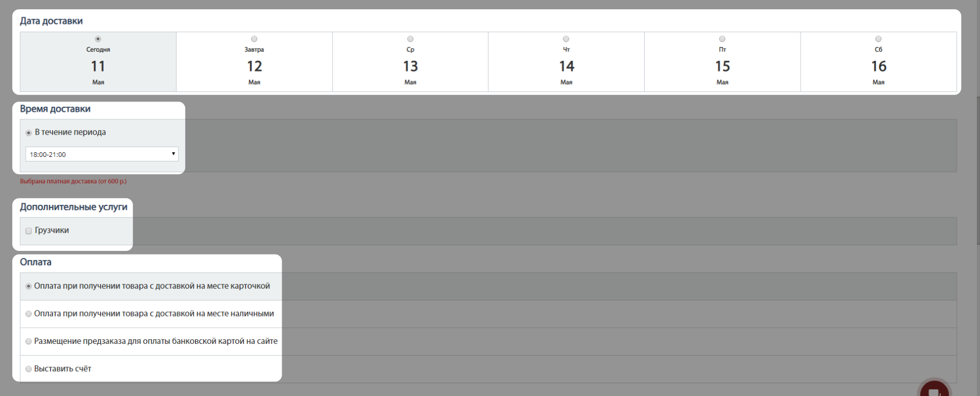Select the Сегодня 11 Мая delivery date
This screenshot has height=396, width=980.
pos(98,39)
